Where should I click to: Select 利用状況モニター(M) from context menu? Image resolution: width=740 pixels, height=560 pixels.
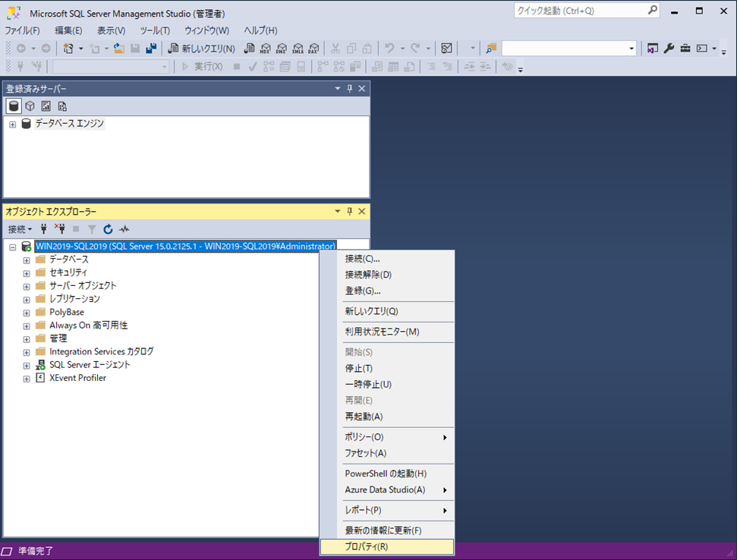[x=382, y=332]
